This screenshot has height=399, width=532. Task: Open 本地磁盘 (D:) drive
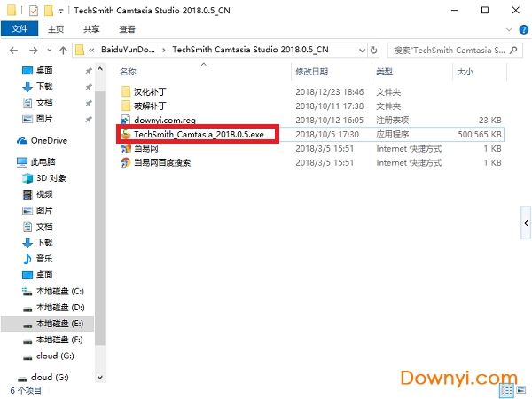coord(60,308)
